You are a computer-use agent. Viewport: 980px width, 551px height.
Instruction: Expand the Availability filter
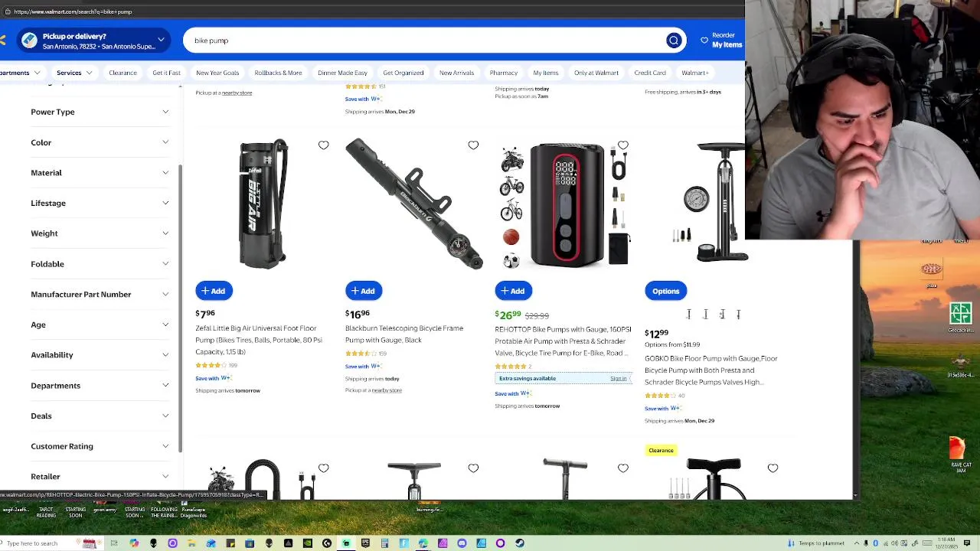point(100,355)
